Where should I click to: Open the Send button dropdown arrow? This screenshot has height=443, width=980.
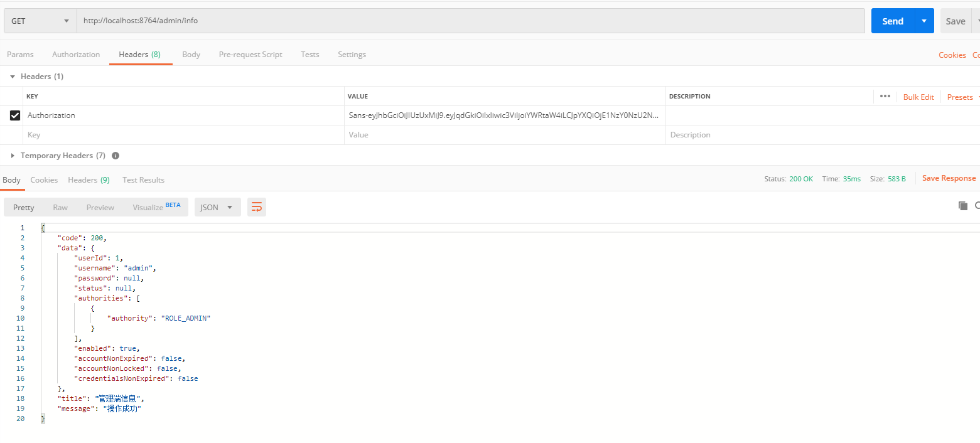pos(923,21)
